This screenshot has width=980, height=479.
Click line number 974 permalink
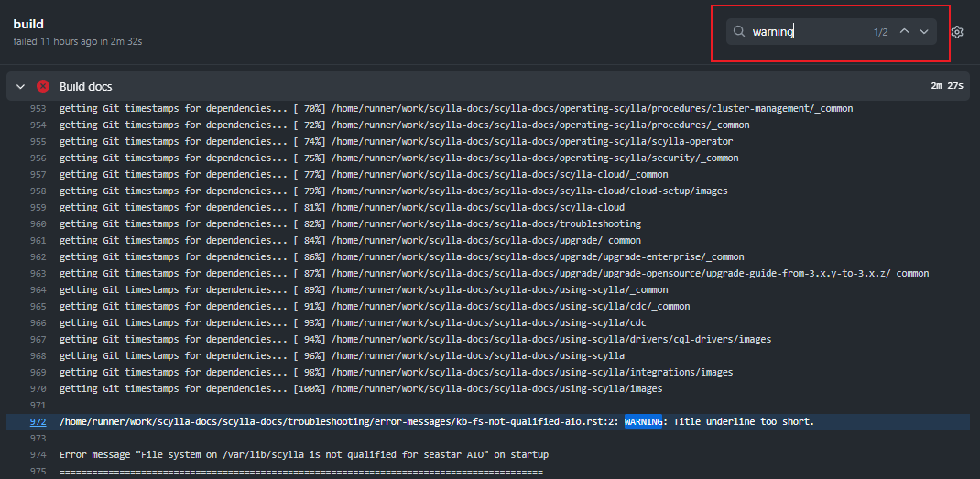[x=38, y=455]
